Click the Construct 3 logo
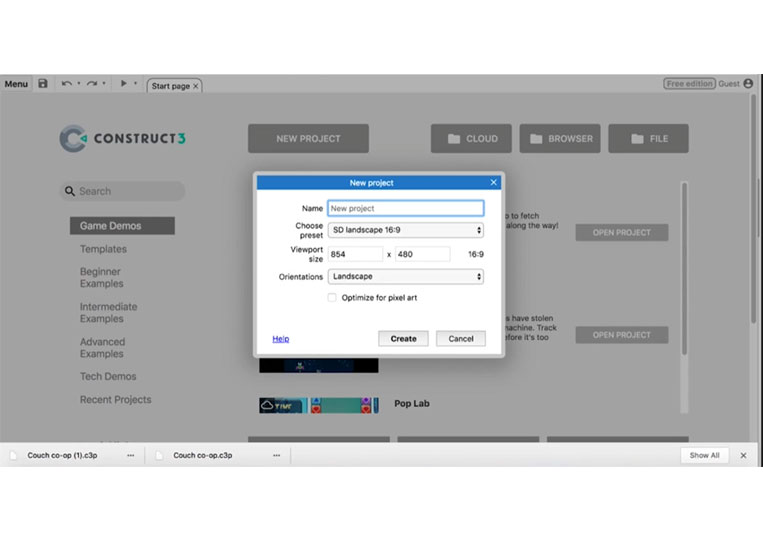This screenshot has height=541, width=763. (x=123, y=139)
